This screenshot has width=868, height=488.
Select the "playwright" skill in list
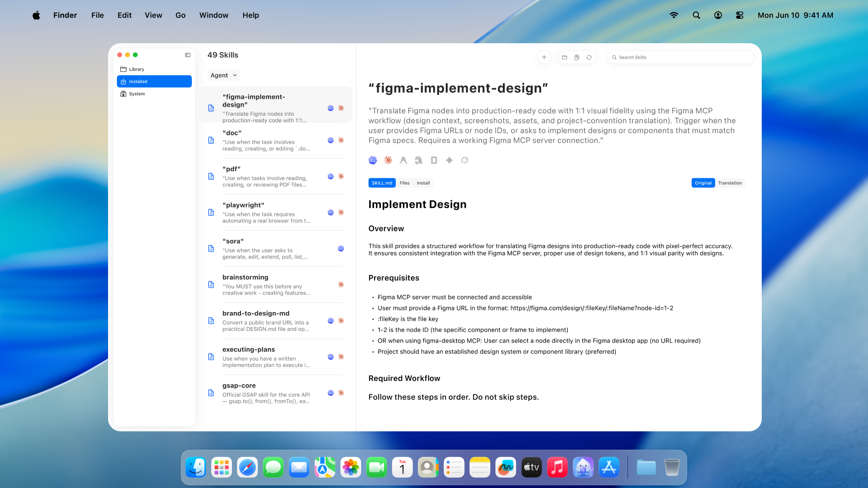coord(276,212)
